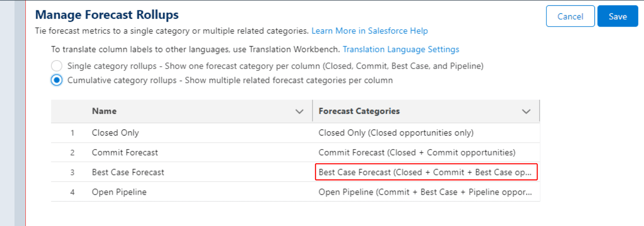Click the Cancel button
The image size is (644, 226).
click(570, 16)
